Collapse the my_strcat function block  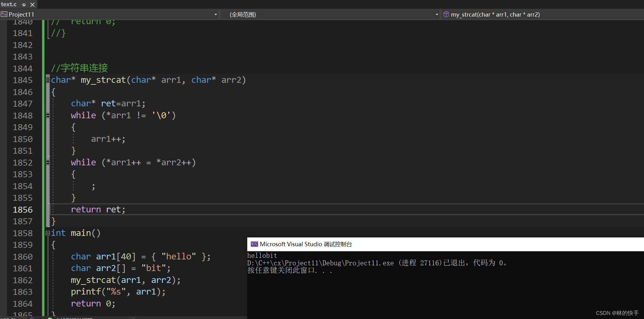48,80
